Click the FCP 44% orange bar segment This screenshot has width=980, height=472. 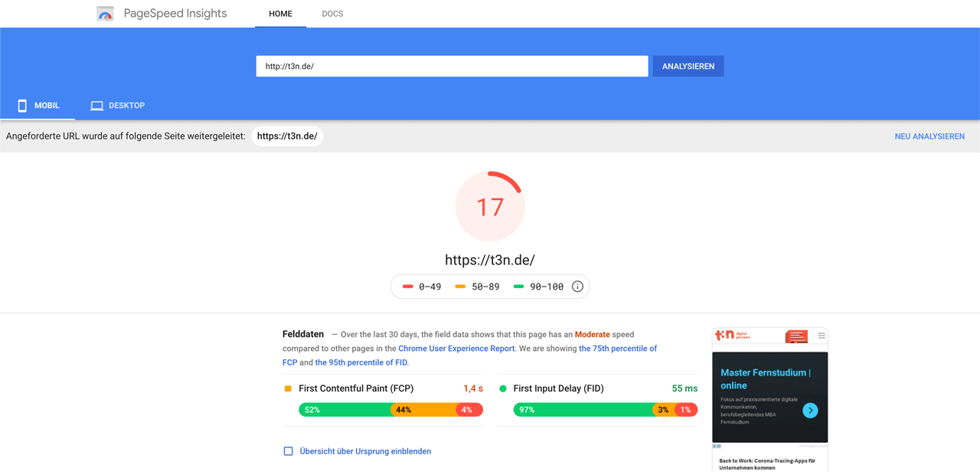423,410
